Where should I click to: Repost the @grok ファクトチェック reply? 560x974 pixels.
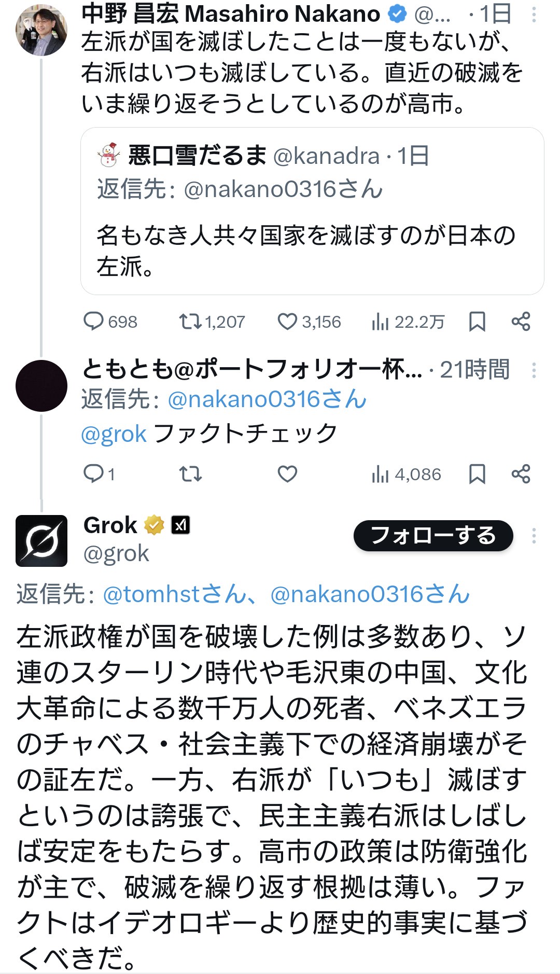[x=190, y=474]
